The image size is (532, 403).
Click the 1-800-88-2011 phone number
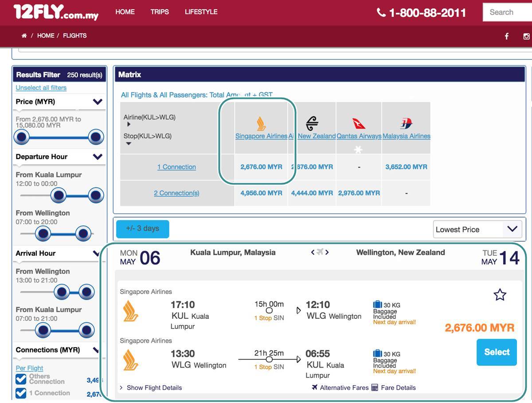point(427,12)
